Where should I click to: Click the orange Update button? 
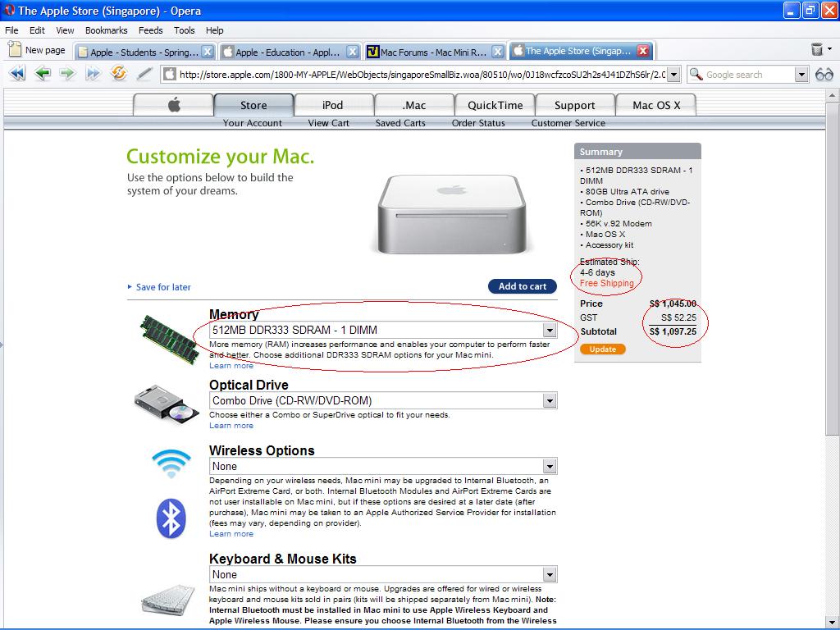click(603, 349)
